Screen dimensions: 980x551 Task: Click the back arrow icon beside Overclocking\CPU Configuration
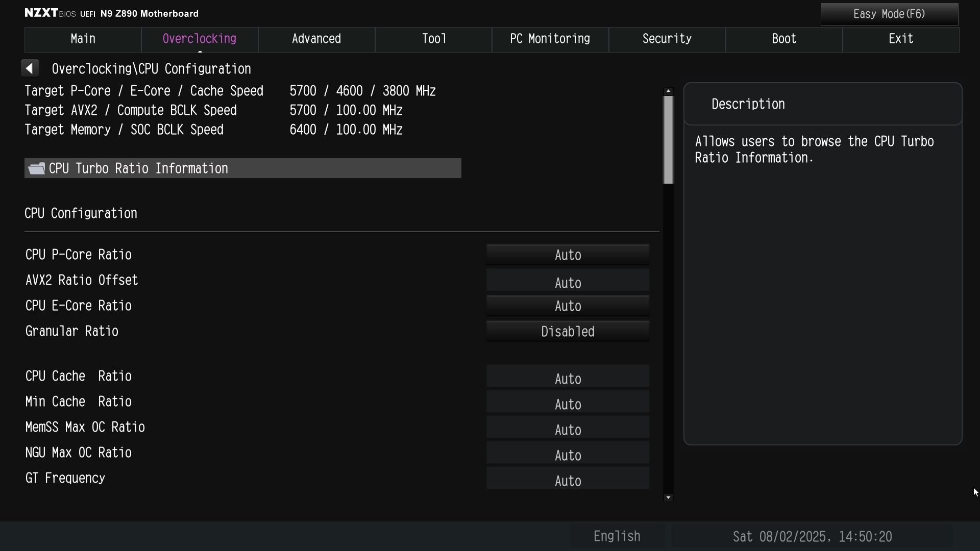coord(30,68)
